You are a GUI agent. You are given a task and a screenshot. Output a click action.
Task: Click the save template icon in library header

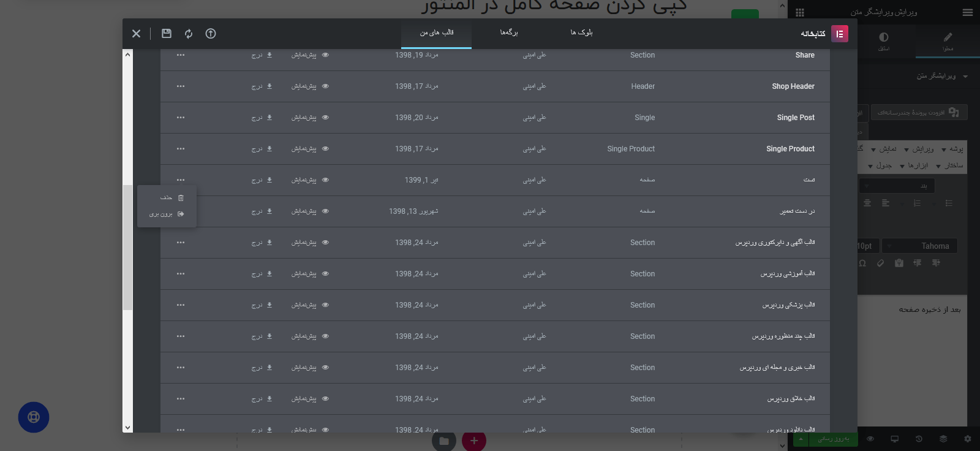[167, 34]
